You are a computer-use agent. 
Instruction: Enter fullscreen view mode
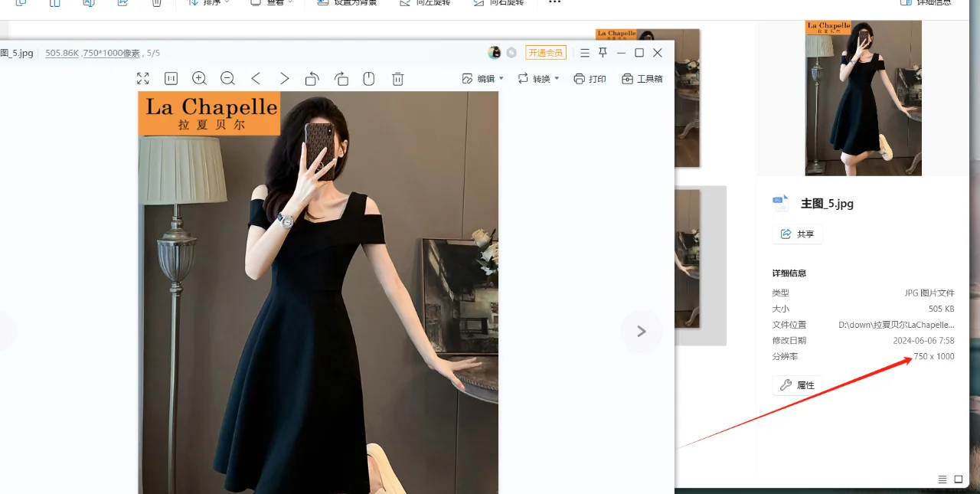point(142,78)
